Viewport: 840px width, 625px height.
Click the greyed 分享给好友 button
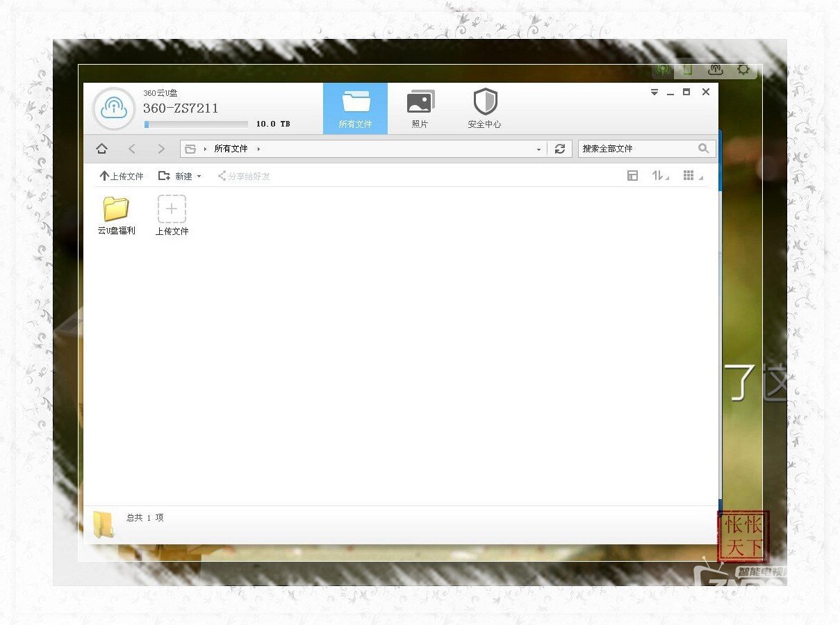click(x=244, y=176)
